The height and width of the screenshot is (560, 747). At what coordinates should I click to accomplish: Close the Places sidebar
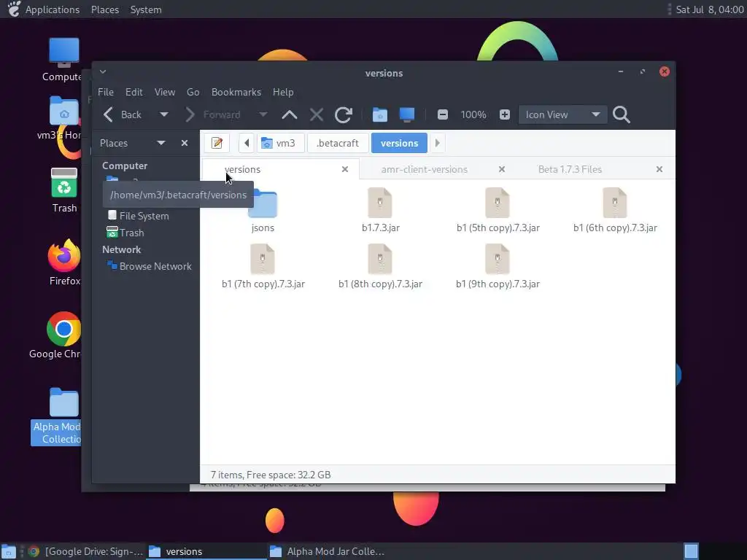tap(185, 143)
